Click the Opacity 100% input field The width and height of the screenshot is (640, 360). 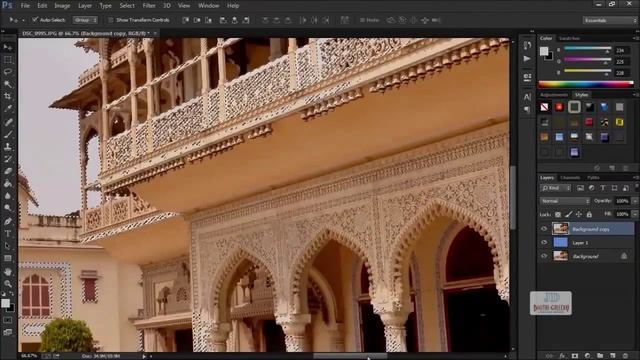[622, 201]
